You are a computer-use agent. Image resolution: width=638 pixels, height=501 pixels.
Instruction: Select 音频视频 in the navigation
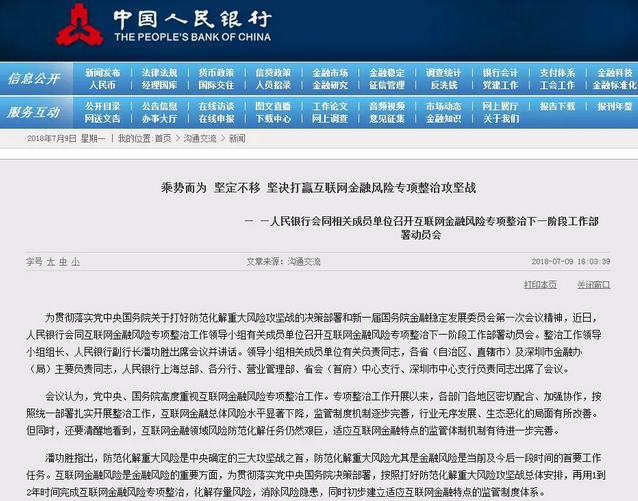[x=387, y=107]
